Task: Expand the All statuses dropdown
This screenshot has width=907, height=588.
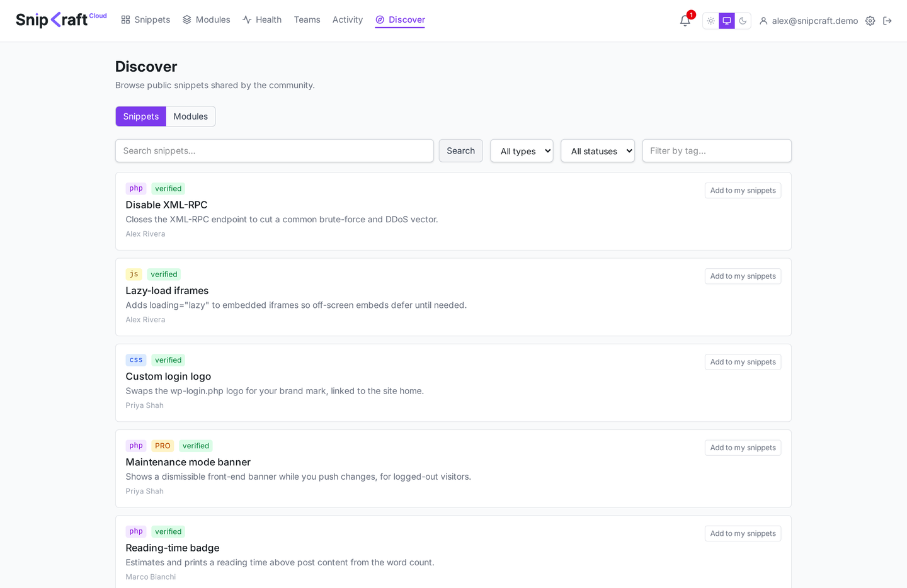Action: (x=598, y=150)
